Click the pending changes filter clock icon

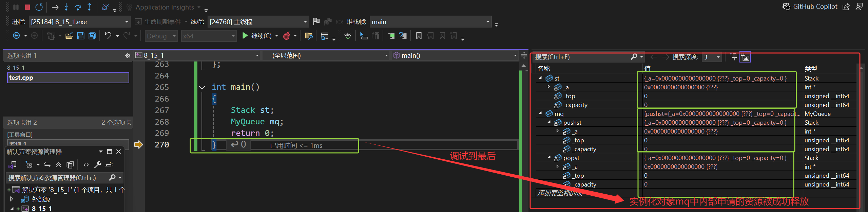coord(29,165)
